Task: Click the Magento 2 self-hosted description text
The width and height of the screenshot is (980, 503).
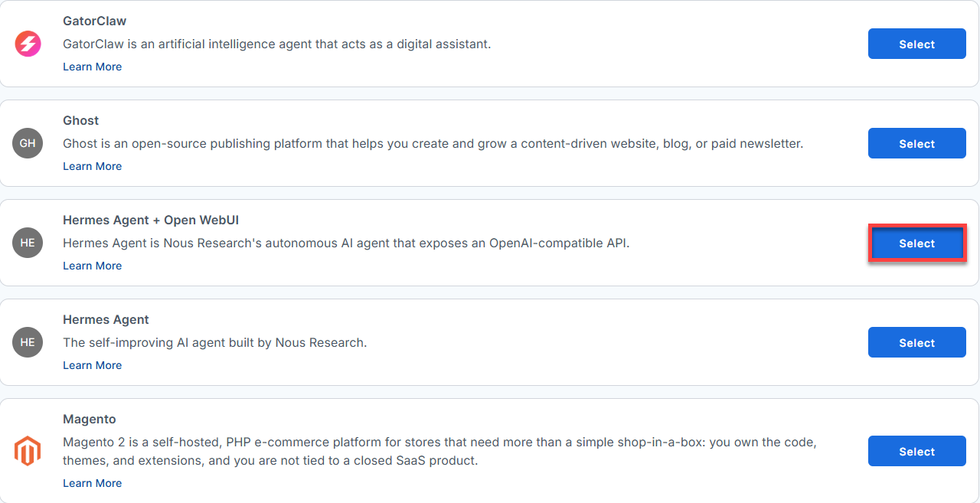Action: click(x=439, y=451)
